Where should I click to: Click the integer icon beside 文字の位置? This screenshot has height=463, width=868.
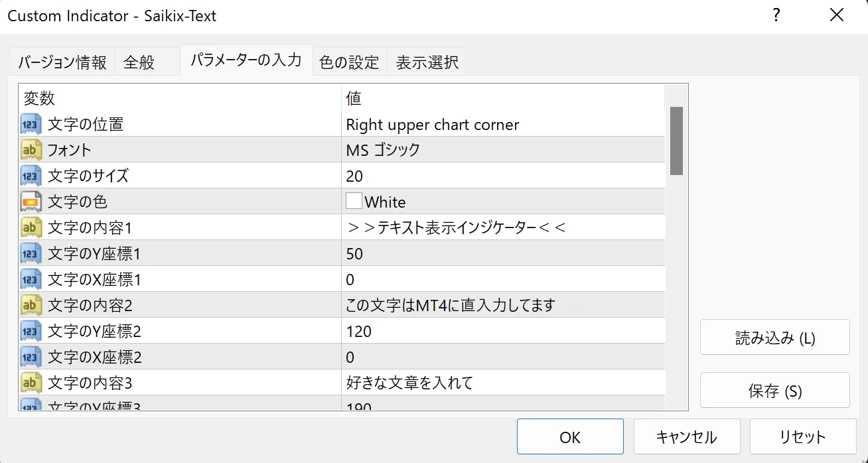(x=31, y=124)
